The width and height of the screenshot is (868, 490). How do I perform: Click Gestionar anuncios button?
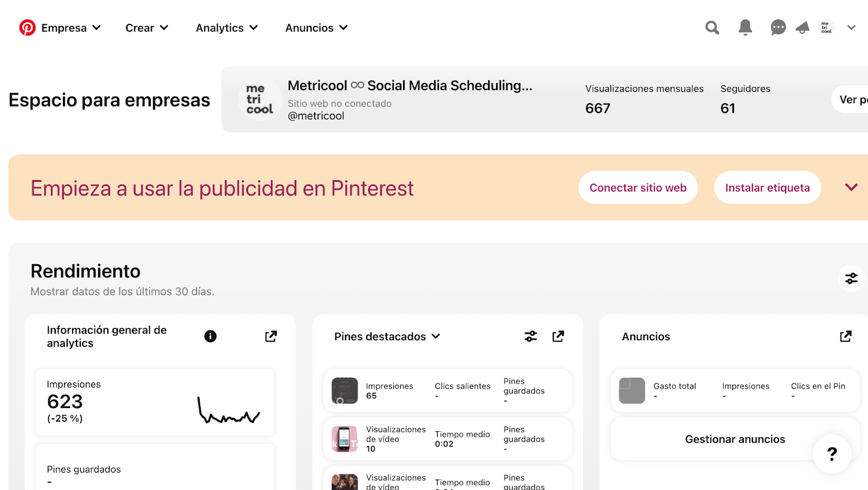tap(735, 439)
